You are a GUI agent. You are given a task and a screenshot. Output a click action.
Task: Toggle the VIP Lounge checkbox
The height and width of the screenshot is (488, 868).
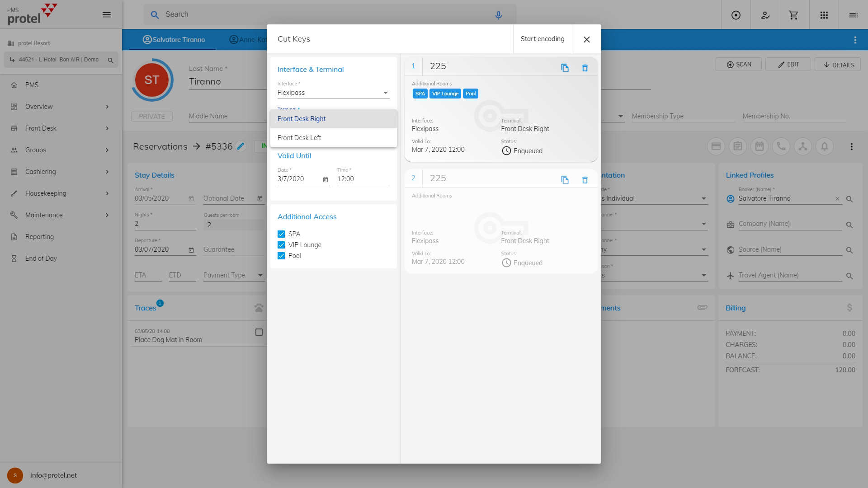[x=281, y=245]
